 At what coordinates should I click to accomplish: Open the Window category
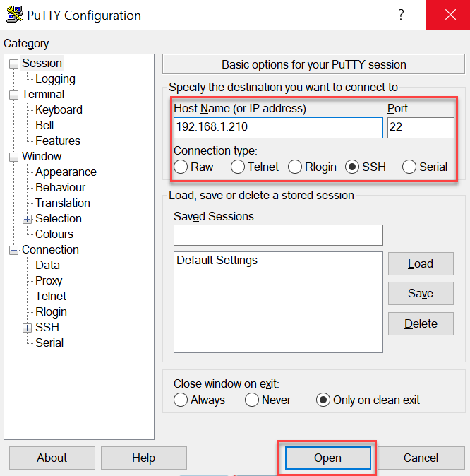42,157
